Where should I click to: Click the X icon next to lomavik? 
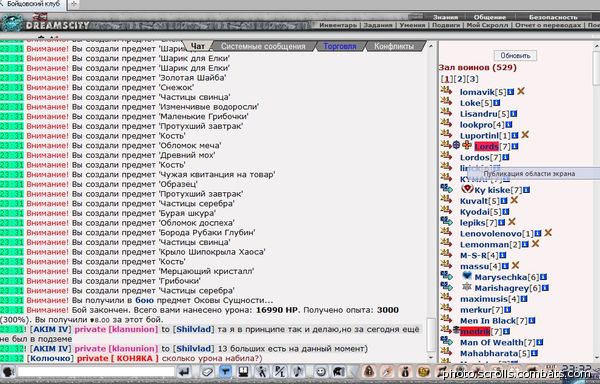pos(521,91)
